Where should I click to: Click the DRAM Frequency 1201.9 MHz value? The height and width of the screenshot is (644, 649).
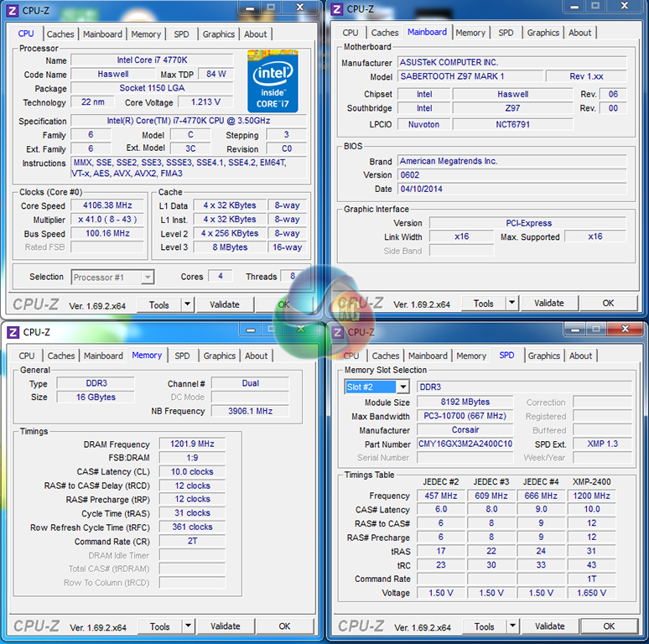click(193, 444)
